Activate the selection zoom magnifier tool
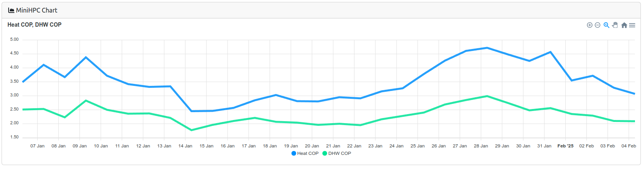This screenshot has height=169, width=644. [x=606, y=25]
